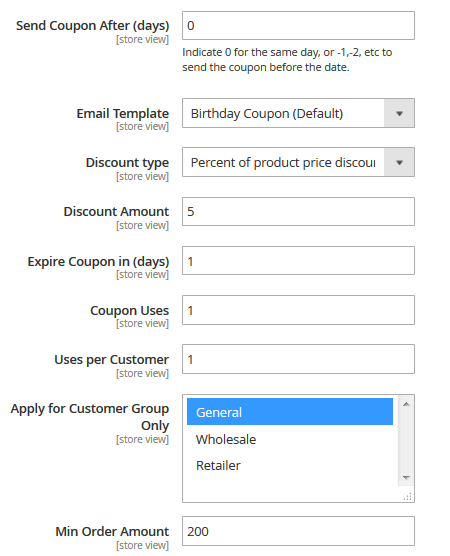Click the Apply for Customer Group Only label
450x556 pixels.
coord(90,417)
